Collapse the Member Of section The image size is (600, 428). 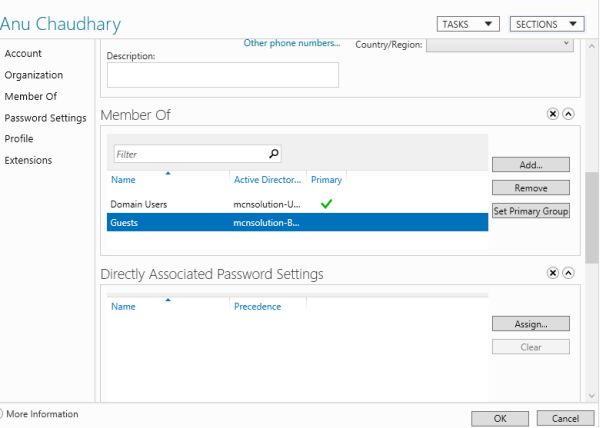click(x=569, y=115)
